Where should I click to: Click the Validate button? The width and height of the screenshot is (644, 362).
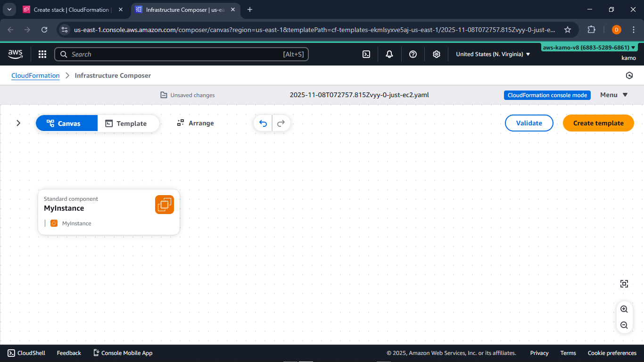coord(529,123)
